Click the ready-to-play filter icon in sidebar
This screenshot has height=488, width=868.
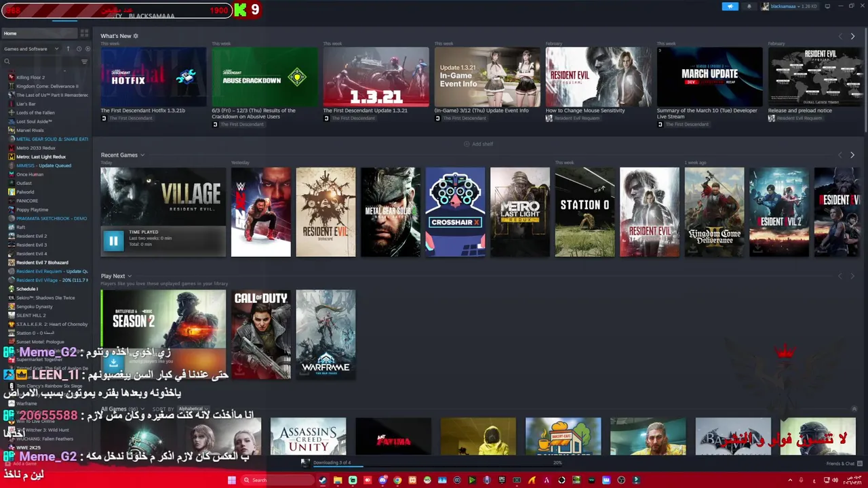point(87,49)
